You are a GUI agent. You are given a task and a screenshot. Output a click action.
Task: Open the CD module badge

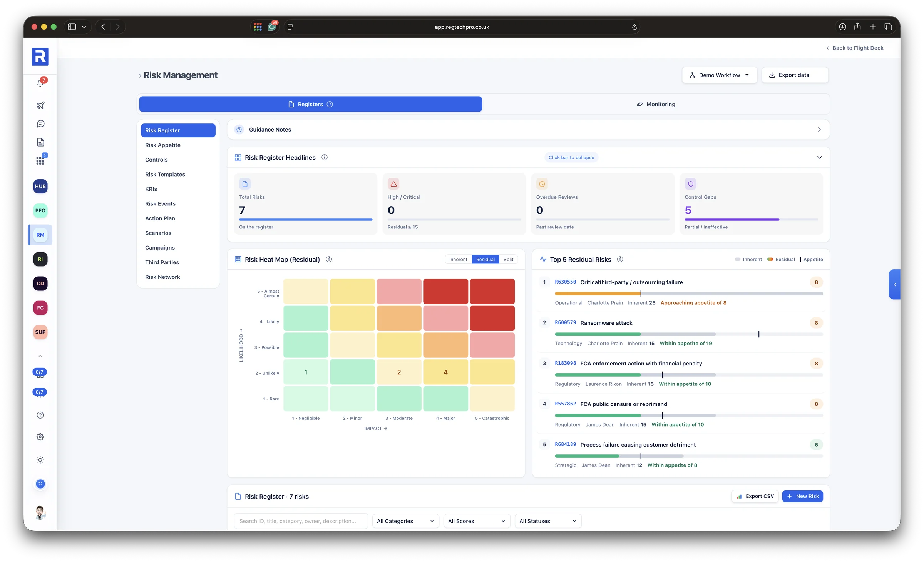(x=40, y=284)
